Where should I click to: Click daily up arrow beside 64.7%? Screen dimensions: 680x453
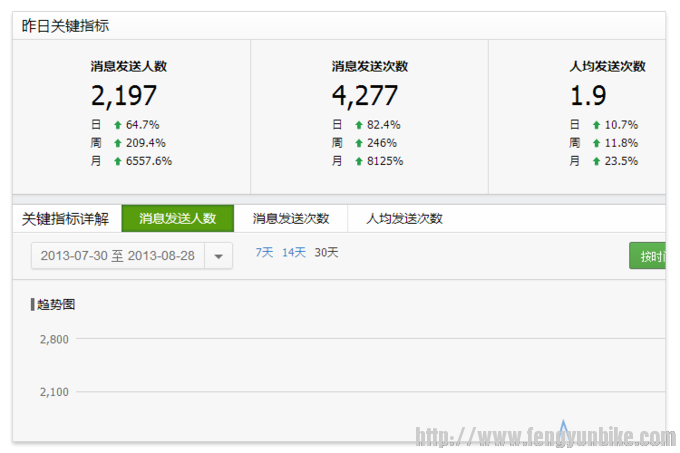point(117,125)
